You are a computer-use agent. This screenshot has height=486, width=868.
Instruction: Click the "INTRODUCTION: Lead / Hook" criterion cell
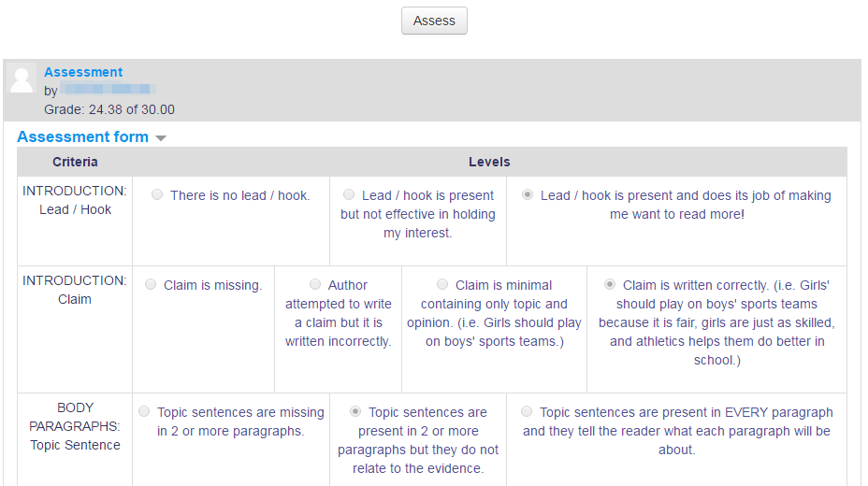click(75, 222)
